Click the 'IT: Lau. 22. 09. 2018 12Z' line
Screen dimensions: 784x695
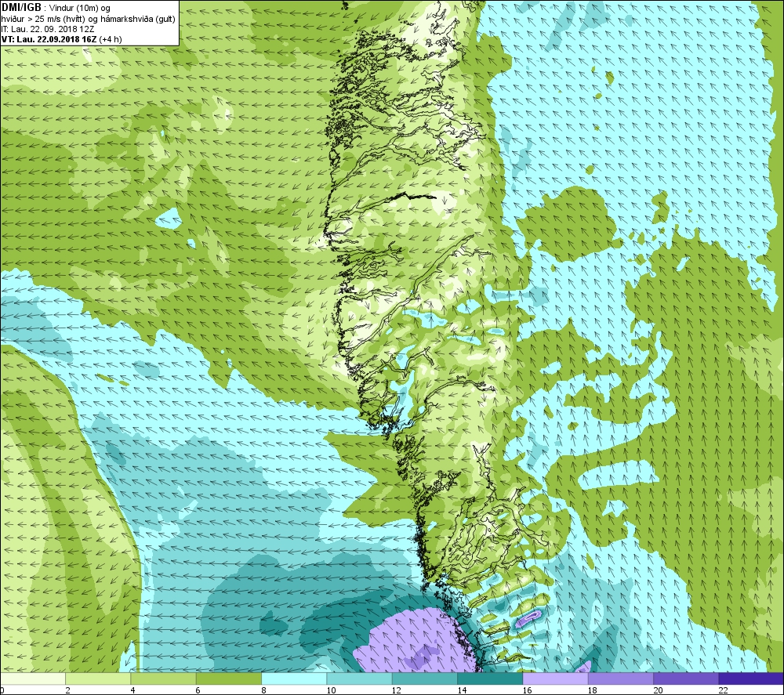click(x=48, y=29)
